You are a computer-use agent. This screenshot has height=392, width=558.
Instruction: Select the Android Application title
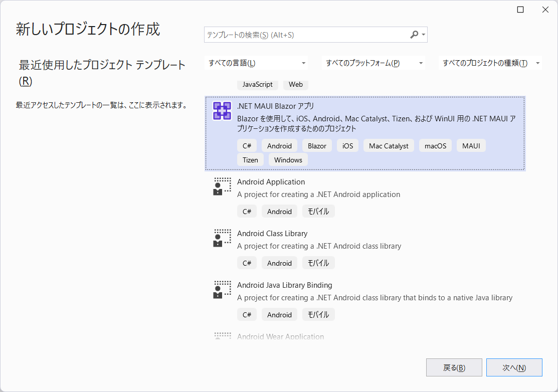271,182
